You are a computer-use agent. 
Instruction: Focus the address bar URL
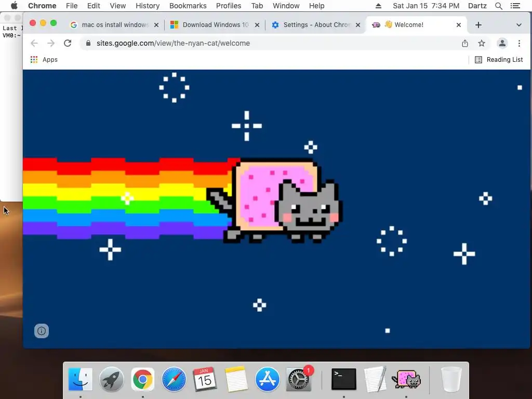click(173, 43)
